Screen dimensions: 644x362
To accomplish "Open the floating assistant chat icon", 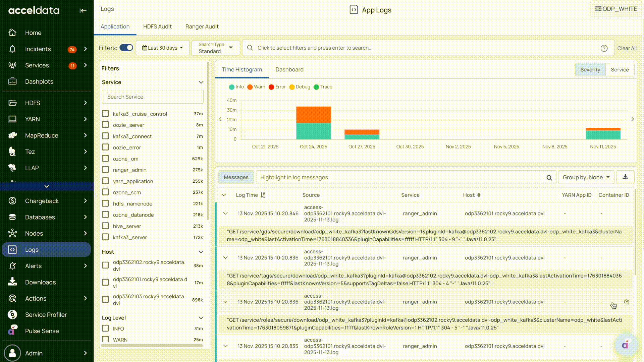I will (x=626, y=345).
